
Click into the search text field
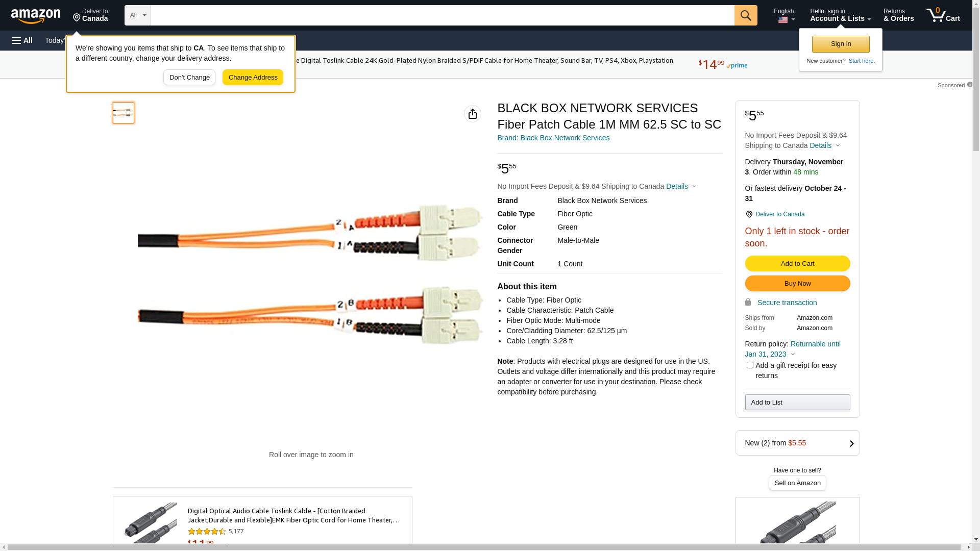(442, 15)
